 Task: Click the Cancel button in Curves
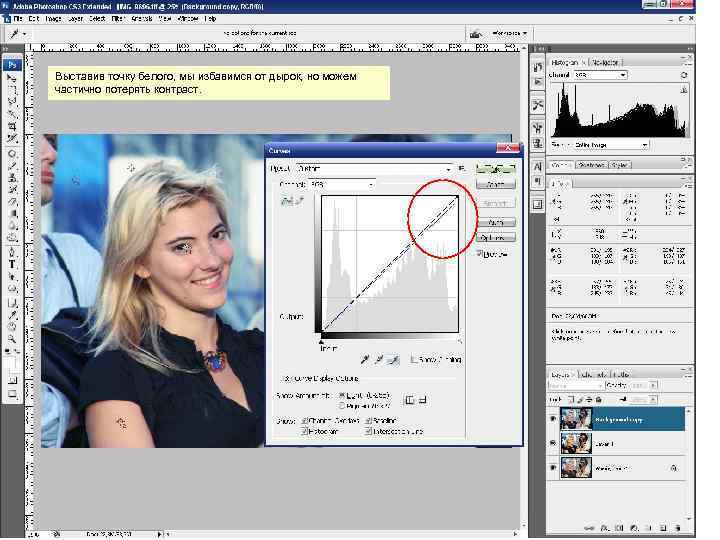[495, 184]
